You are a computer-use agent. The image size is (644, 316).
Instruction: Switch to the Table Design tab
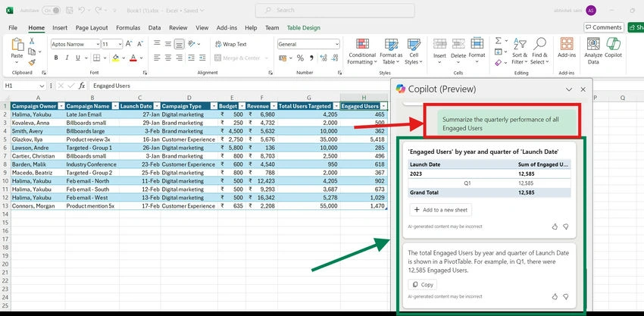[304, 27]
